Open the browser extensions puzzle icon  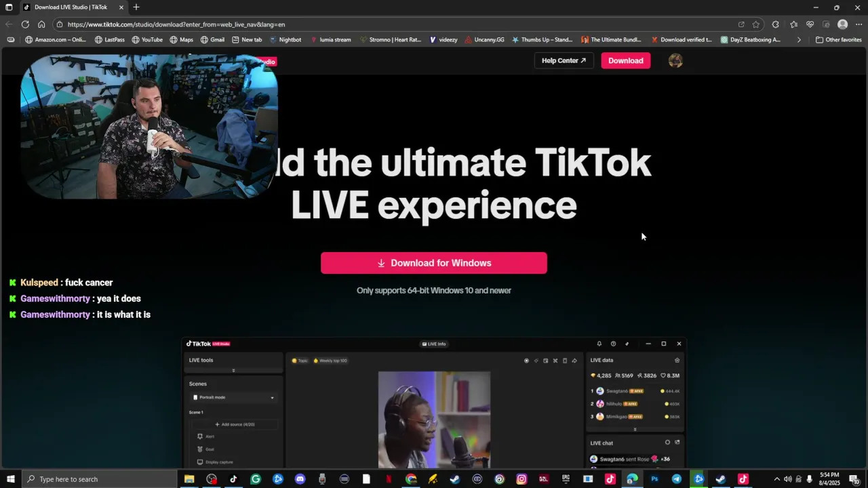click(x=776, y=24)
